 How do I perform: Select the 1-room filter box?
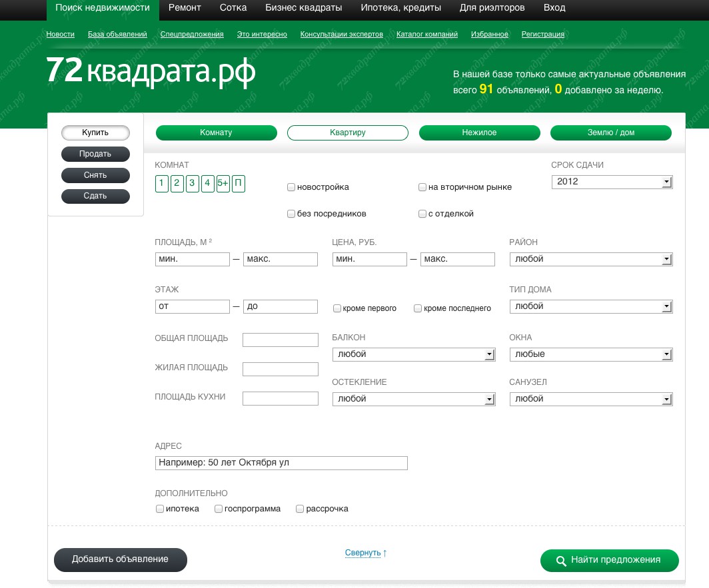(161, 184)
